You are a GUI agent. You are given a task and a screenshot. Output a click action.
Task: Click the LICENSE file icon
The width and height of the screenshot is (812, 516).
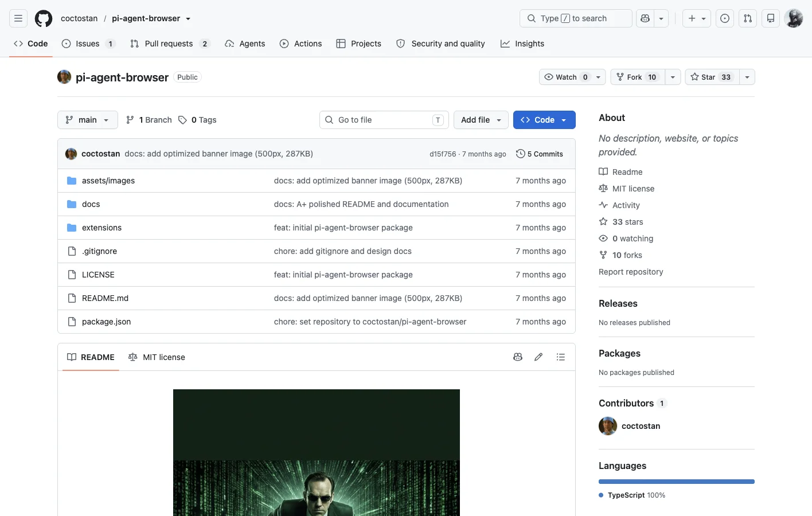click(72, 275)
